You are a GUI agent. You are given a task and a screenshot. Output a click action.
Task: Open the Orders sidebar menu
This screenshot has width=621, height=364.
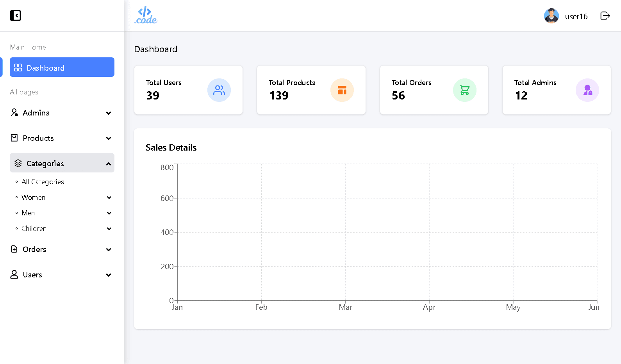[62, 249]
